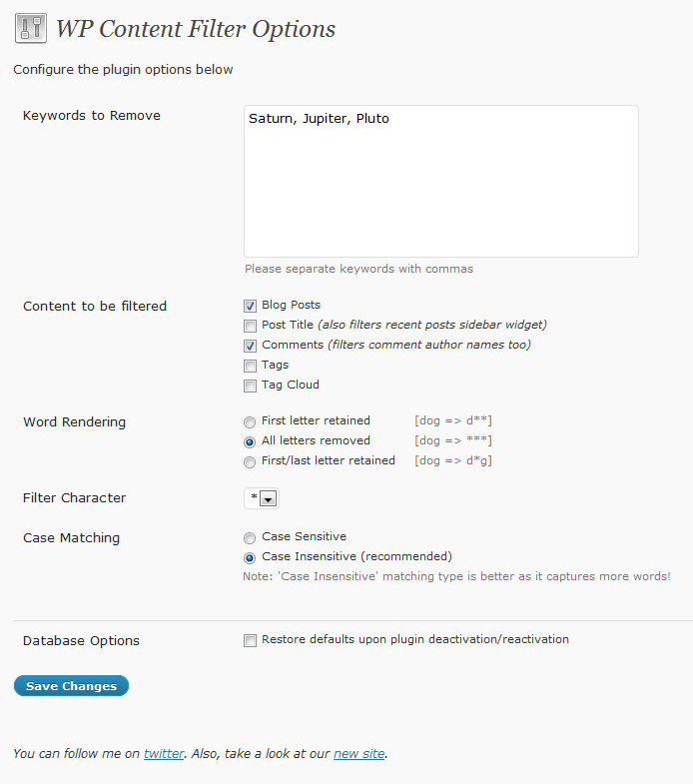Enable filtering for Tag Cloud
This screenshot has height=784, width=693.
click(x=250, y=386)
